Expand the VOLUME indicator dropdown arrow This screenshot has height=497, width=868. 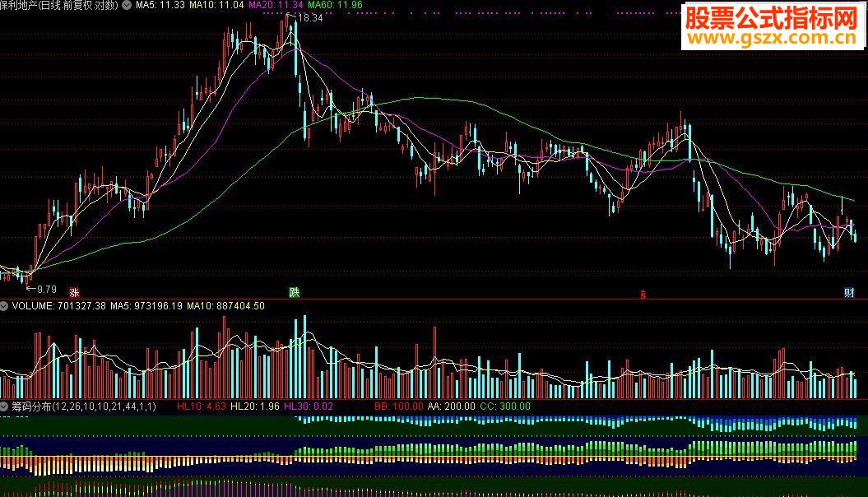click(4, 305)
